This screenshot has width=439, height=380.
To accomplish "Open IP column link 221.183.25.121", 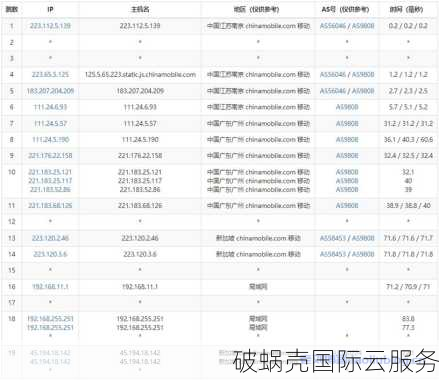I will (50, 172).
